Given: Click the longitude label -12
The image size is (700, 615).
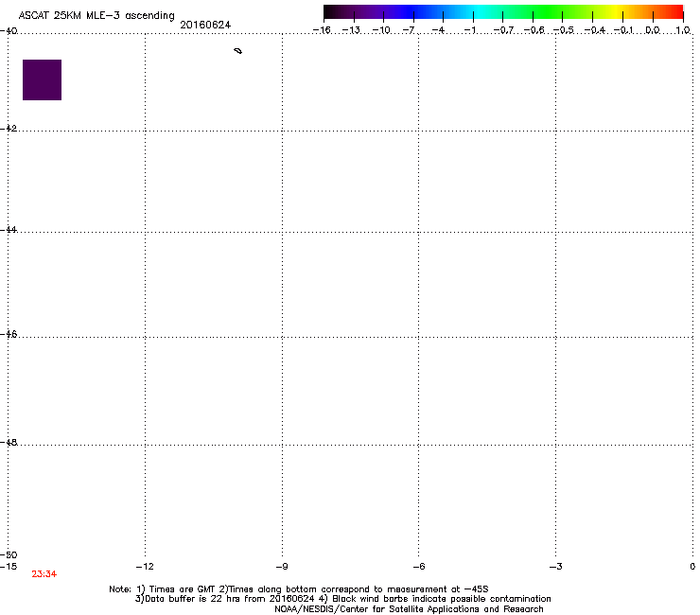Looking at the screenshot, I should [x=145, y=567].
